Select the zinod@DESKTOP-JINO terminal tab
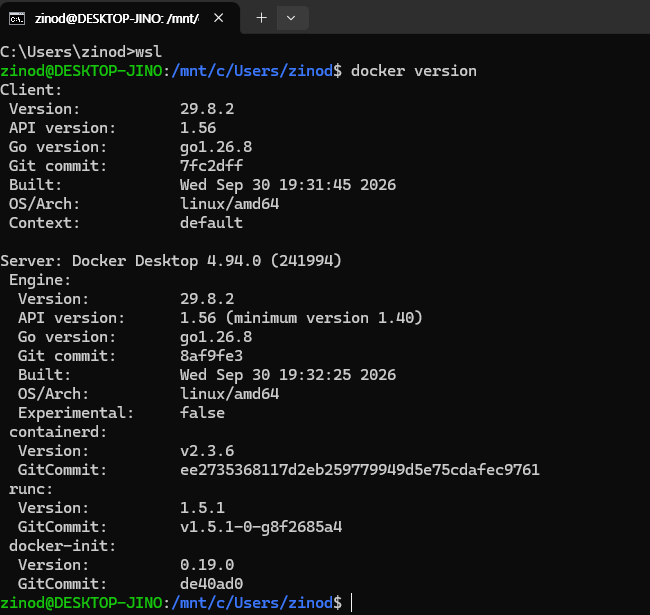650x615 pixels. (x=120, y=18)
